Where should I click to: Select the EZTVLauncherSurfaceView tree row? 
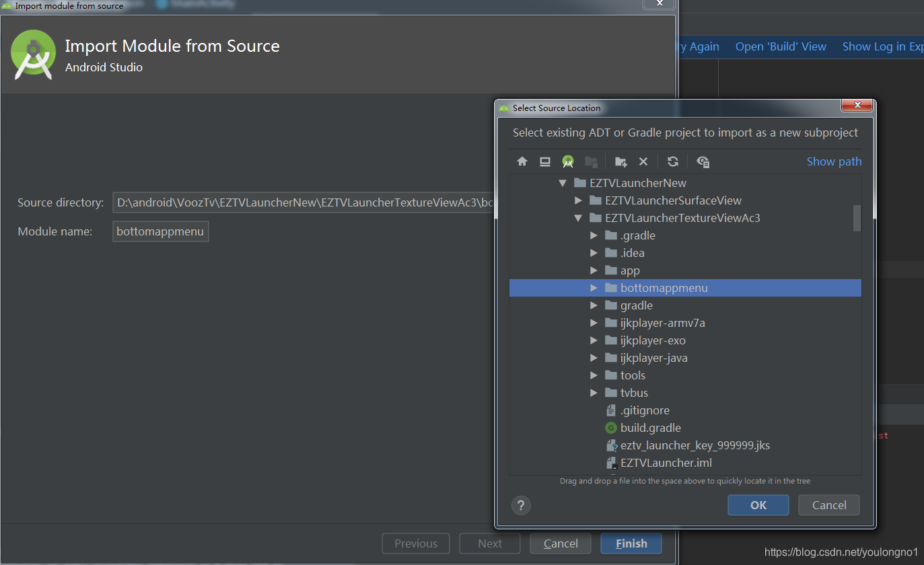[685, 200]
